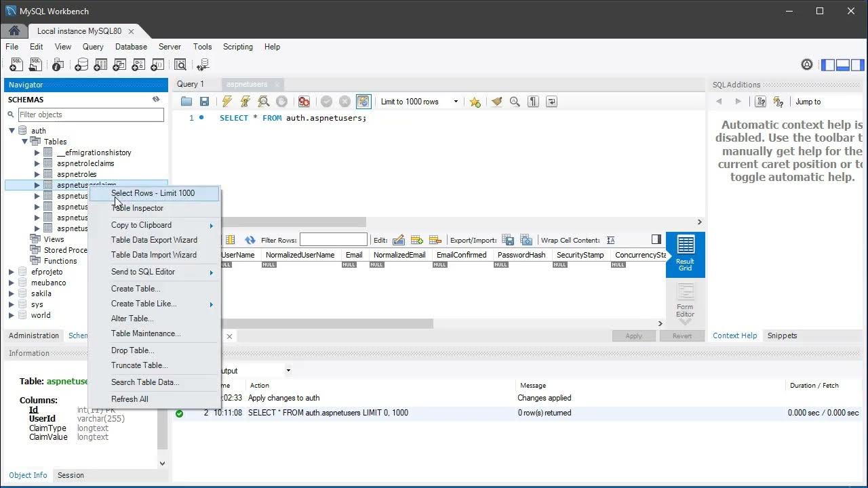Viewport: 868px width, 488px height.
Task: Choose Select Rows - Limit 1000
Action: point(155,193)
